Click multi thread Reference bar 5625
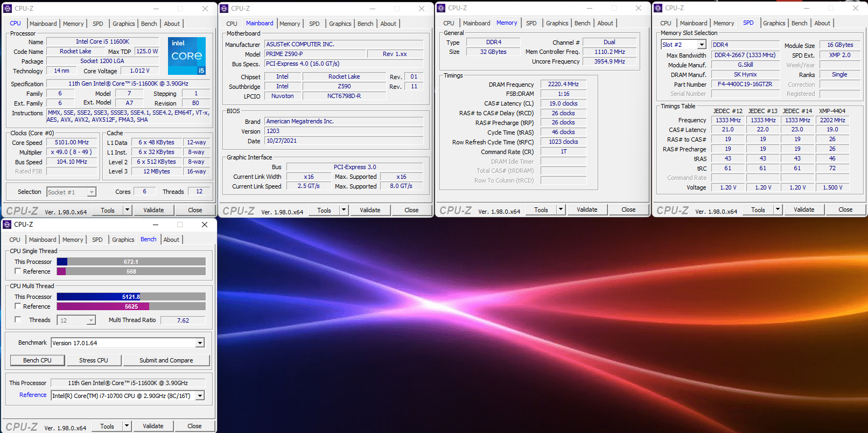Image resolution: width=868 pixels, height=433 pixels. pyautogui.click(x=131, y=306)
